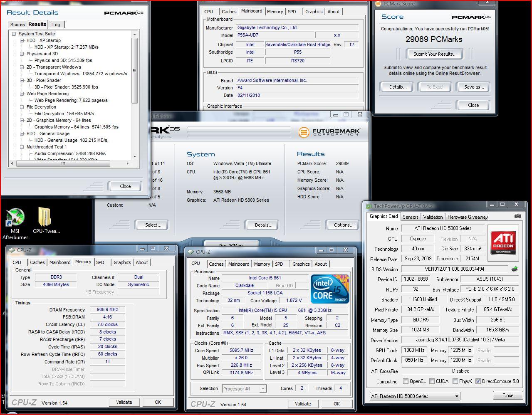The image size is (532, 415).
Task: Click the DRAM Frequency 906.9 MHz field
Action: click(107, 310)
